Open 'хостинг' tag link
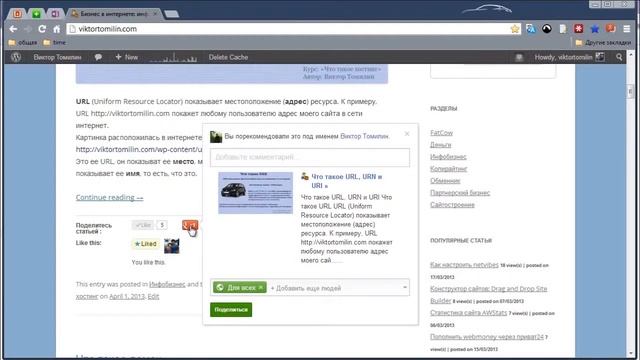Screen dimensions: 640x360 87,296
